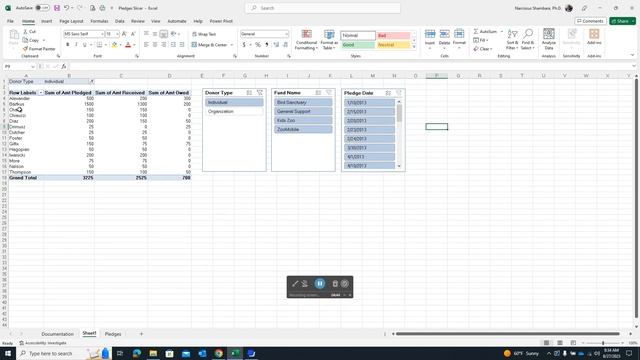This screenshot has width=640, height=360.
Task: Click the Clear eraser icon
Action: [x=476, y=49]
